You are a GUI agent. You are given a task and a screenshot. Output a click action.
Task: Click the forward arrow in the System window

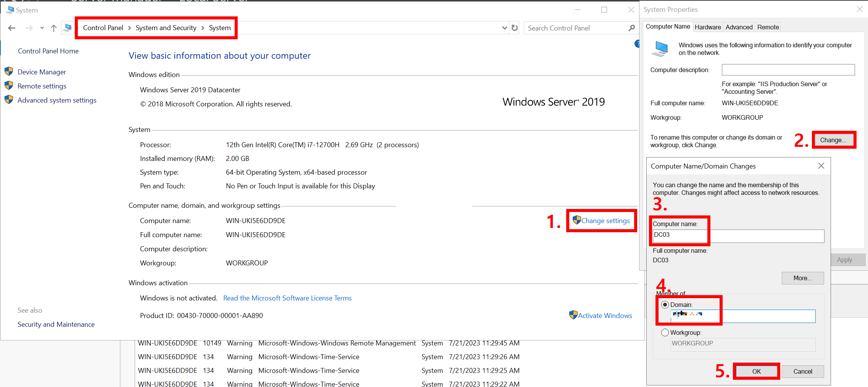pos(29,28)
